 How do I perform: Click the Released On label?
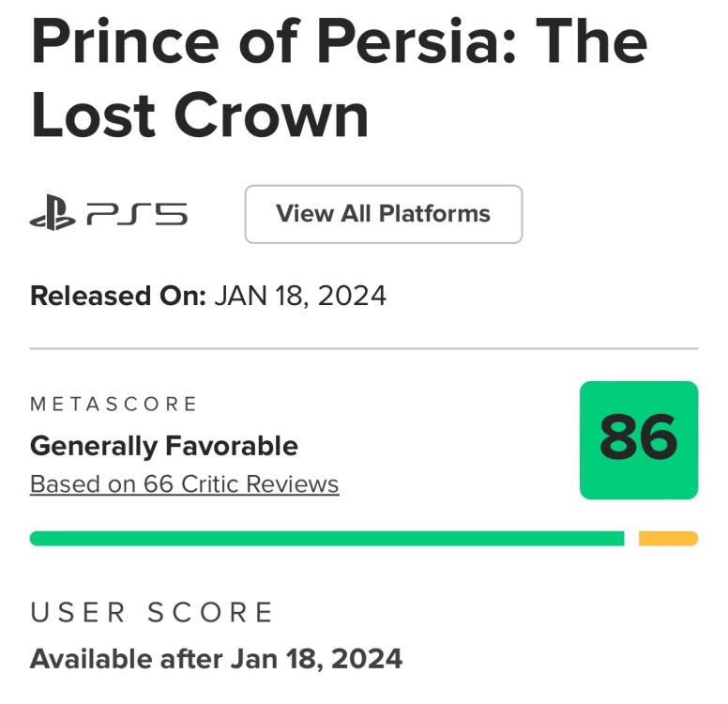coord(117,296)
